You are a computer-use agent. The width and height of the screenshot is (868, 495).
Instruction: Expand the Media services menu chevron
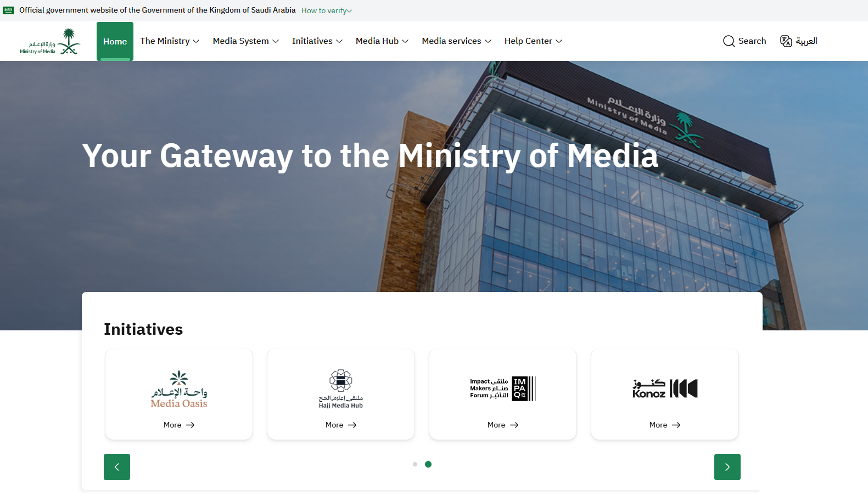488,41
